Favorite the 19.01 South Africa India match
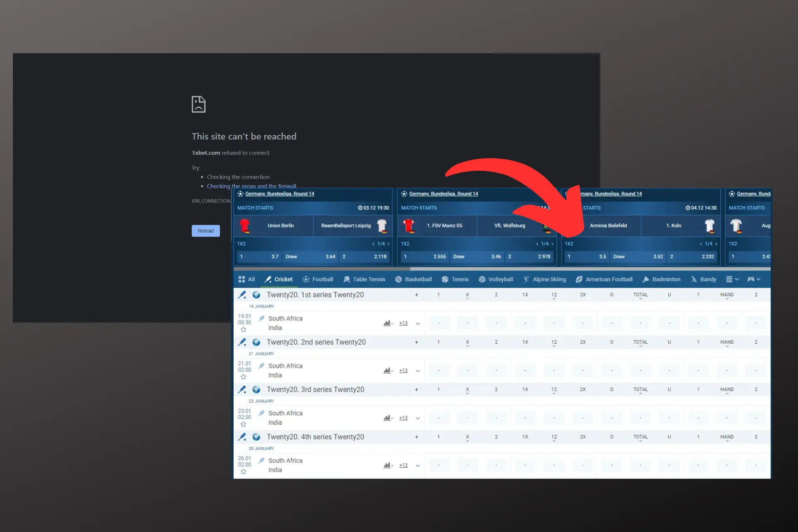 click(x=244, y=330)
